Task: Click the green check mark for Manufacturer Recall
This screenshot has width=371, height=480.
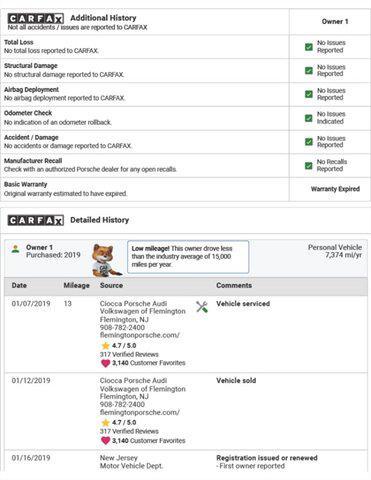Action: tap(309, 165)
